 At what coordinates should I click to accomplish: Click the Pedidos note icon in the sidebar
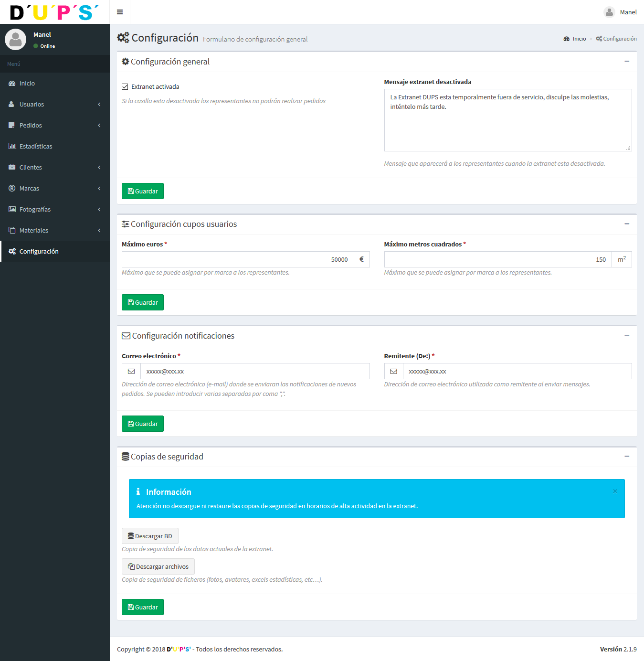[11, 125]
